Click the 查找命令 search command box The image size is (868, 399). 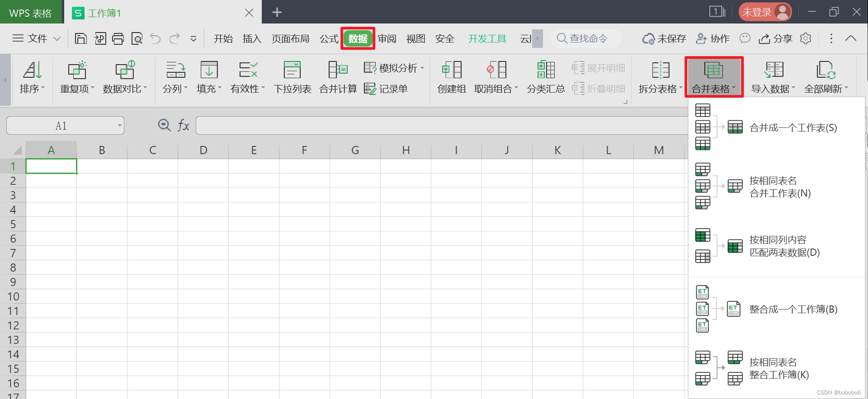pos(586,38)
